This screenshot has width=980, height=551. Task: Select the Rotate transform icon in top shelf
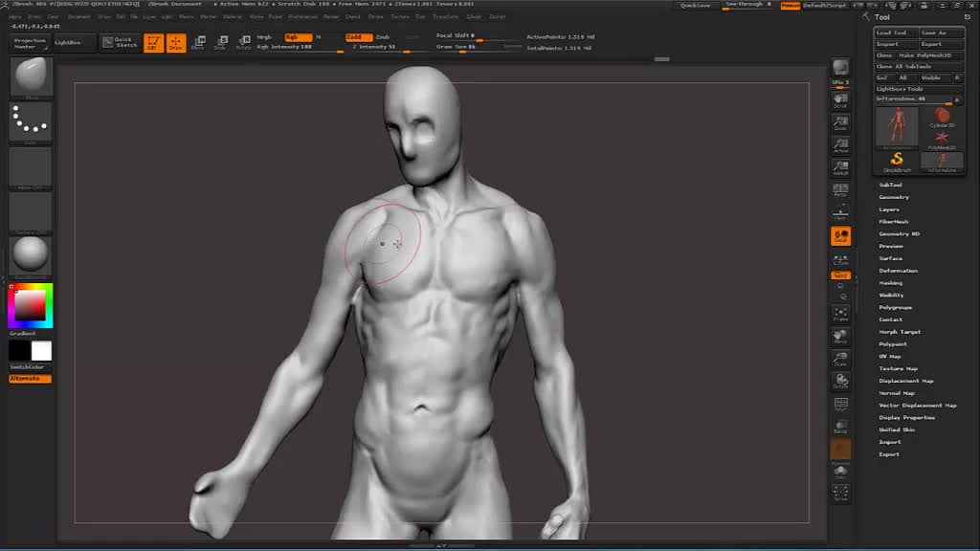[244, 42]
